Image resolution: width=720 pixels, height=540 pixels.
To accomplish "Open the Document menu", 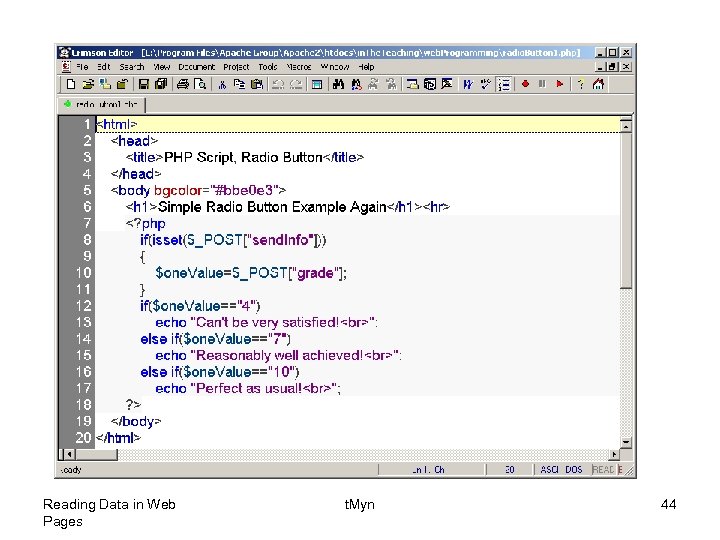I will [x=197, y=67].
